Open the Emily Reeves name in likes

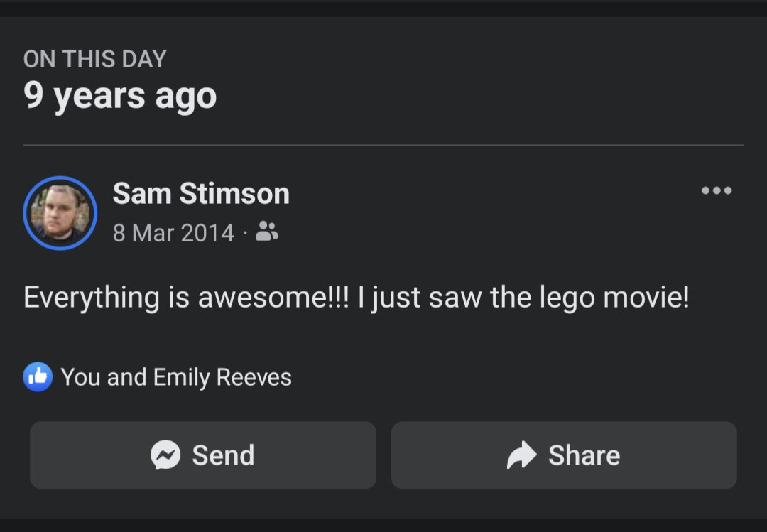tap(222, 377)
